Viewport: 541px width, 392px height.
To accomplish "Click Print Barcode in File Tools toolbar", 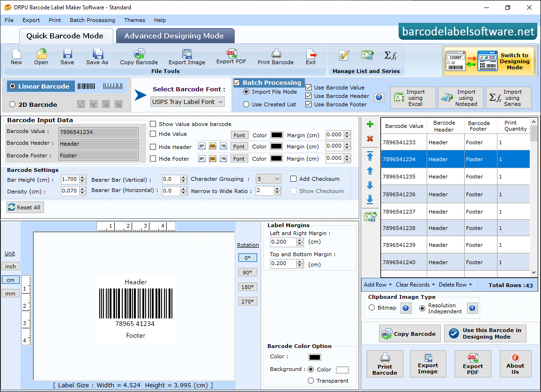I will [276, 57].
